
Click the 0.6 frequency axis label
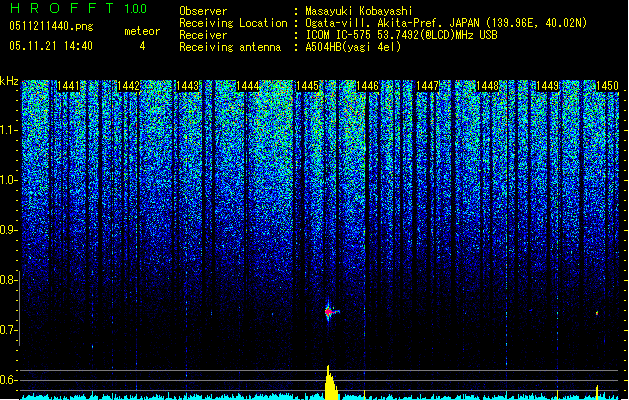click(8, 380)
